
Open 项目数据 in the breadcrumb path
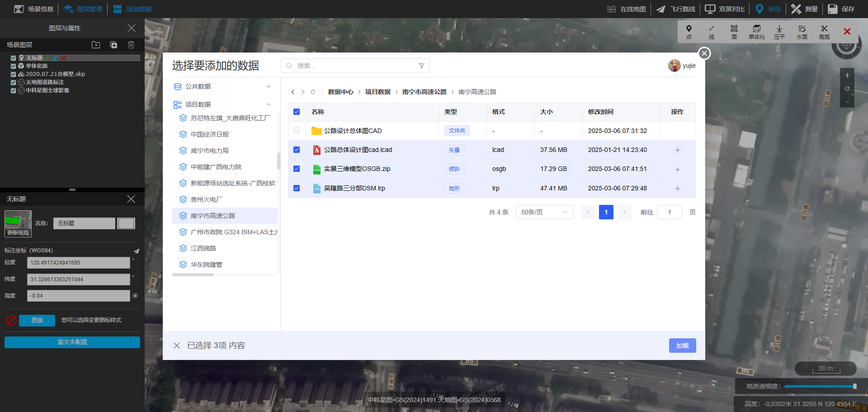coord(377,92)
